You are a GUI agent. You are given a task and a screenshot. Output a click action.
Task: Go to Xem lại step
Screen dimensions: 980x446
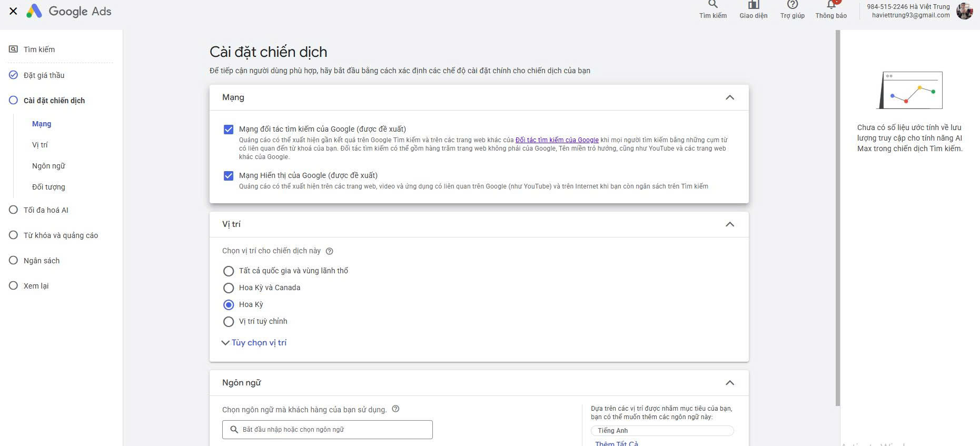pos(36,286)
